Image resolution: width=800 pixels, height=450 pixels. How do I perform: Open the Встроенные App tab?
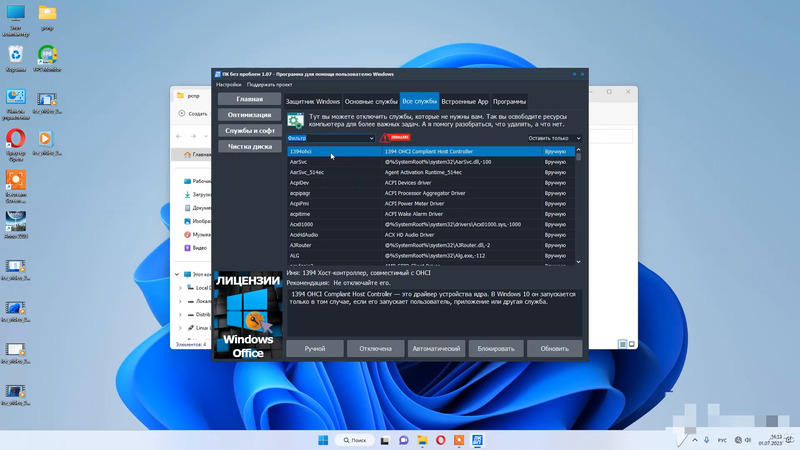click(x=465, y=101)
